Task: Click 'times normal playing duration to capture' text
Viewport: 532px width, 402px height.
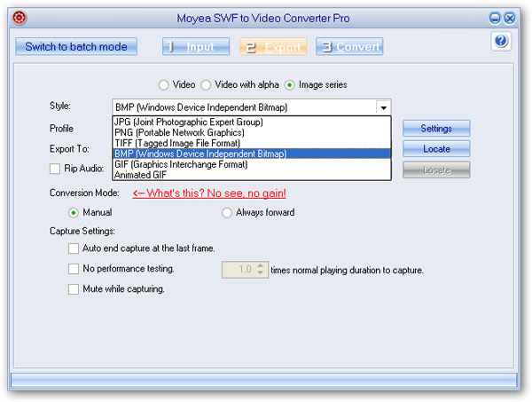Action: click(x=347, y=271)
